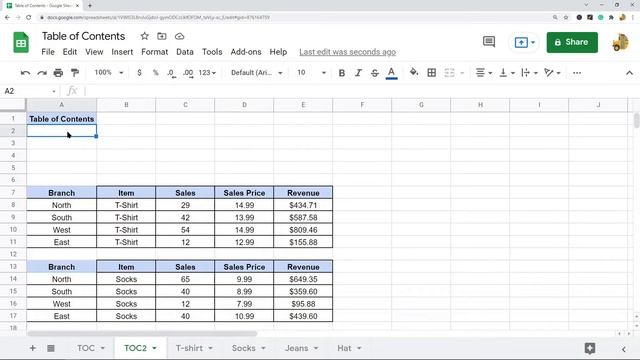Viewport: 640px width, 360px height.
Task: Increase decimal places
Action: (x=188, y=73)
